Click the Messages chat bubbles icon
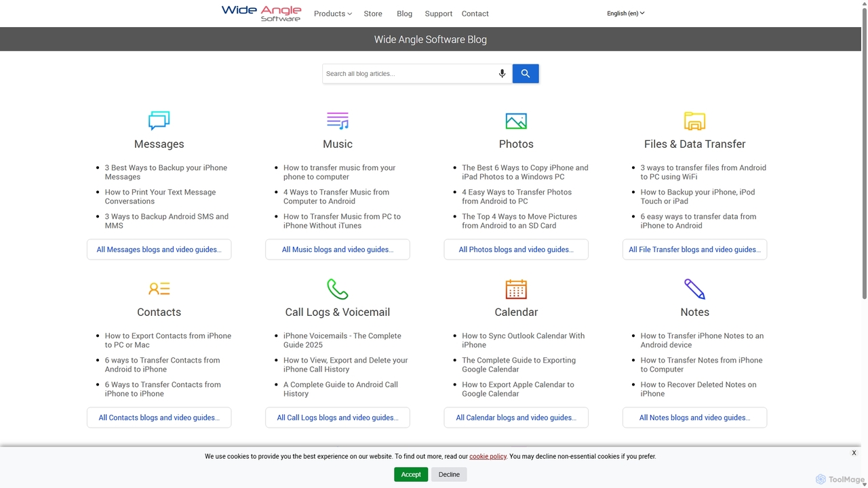This screenshot has width=868, height=488. point(159,121)
